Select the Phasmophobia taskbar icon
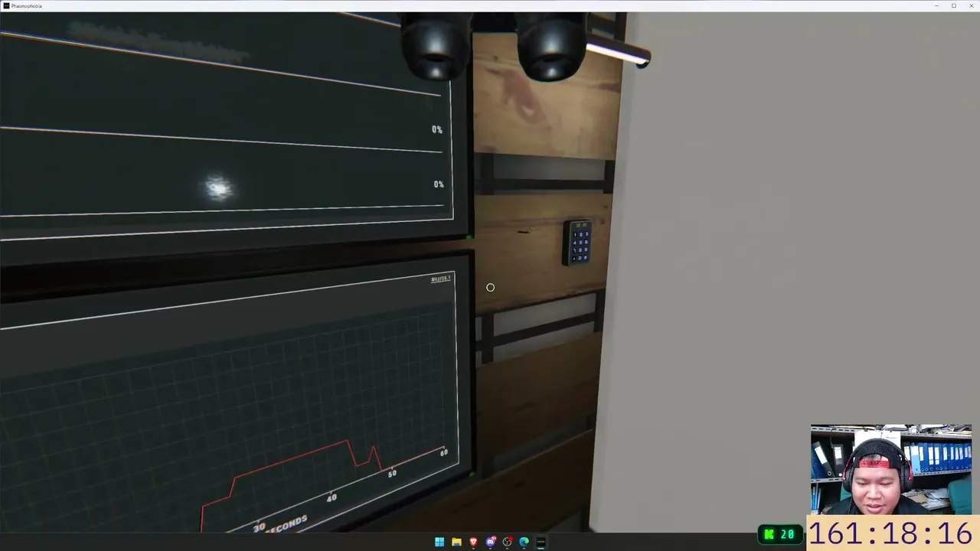Image resolution: width=980 pixels, height=551 pixels. [541, 543]
